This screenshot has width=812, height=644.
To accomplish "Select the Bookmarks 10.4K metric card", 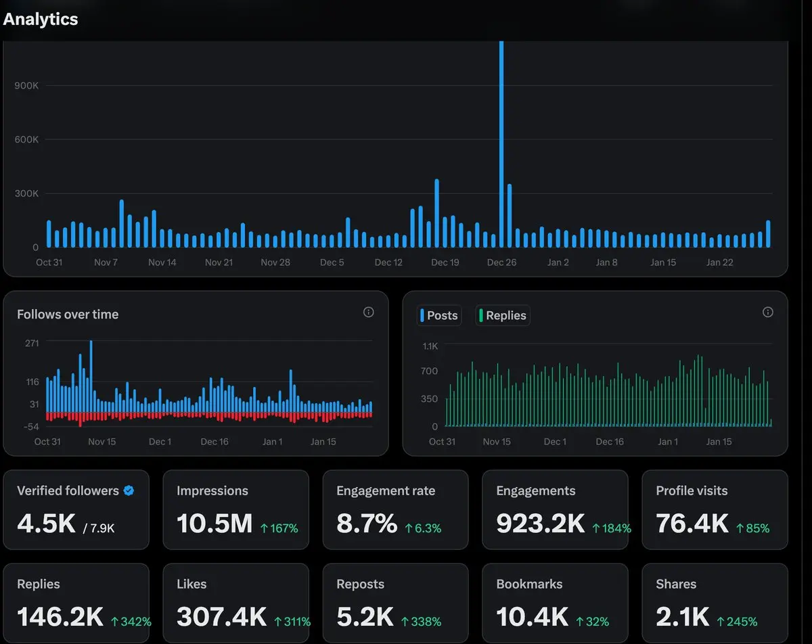I will [x=555, y=603].
